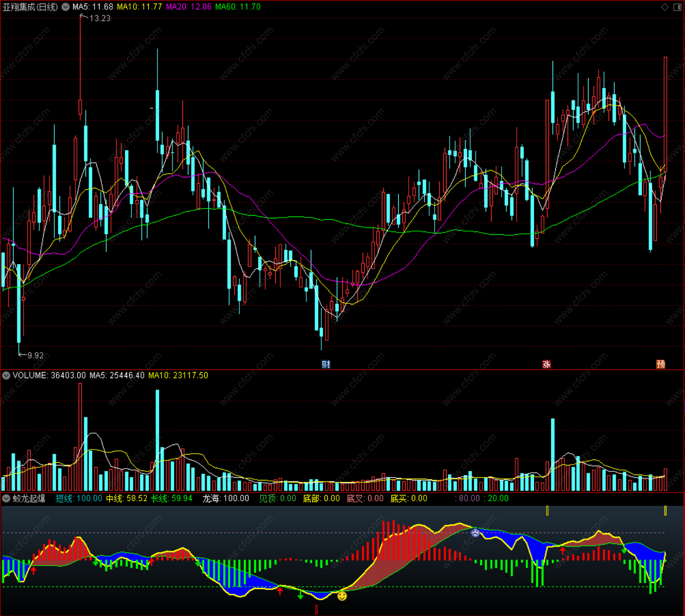Open the main chart indicator dropdown beside 亚翔集成

point(66,7)
